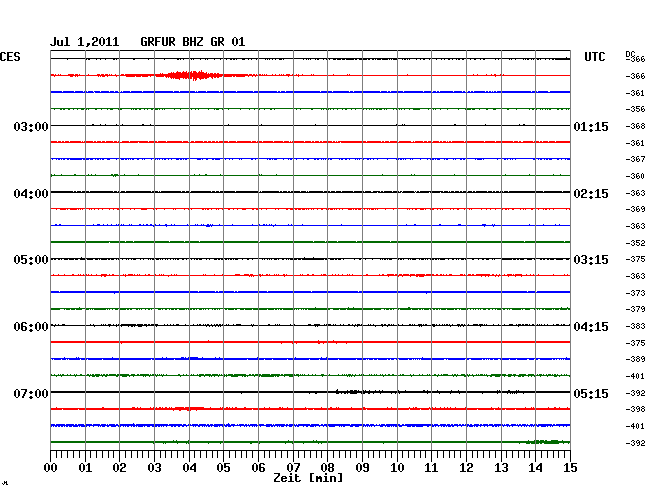Select the DC offset value "-368"
The height and width of the screenshot is (494, 650).
(x=635, y=126)
